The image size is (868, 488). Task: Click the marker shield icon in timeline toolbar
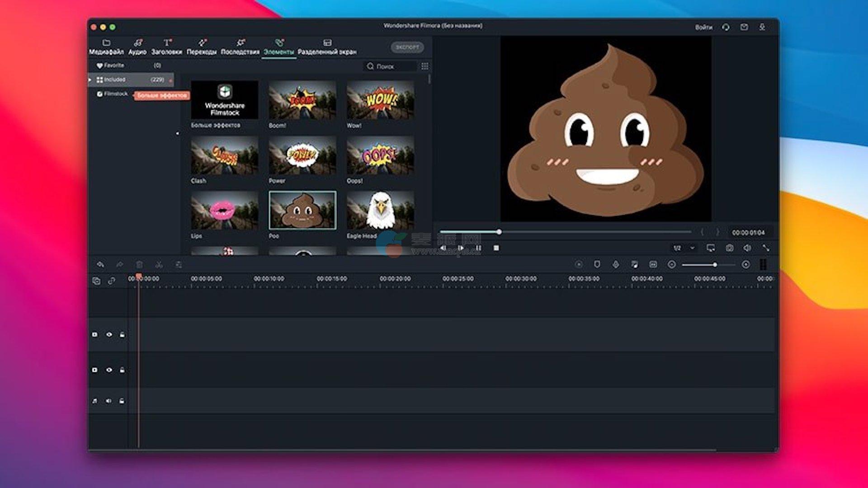[597, 265]
